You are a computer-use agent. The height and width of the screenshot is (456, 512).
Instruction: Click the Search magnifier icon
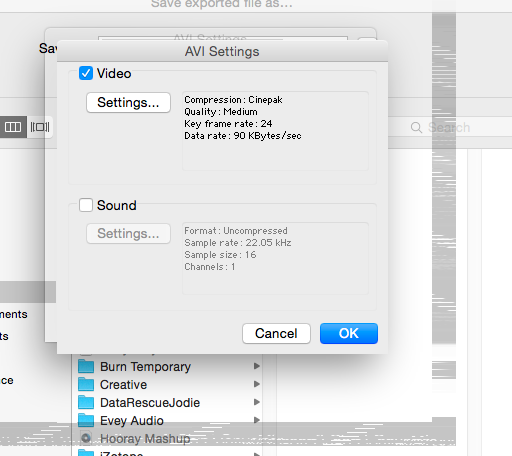(416, 127)
